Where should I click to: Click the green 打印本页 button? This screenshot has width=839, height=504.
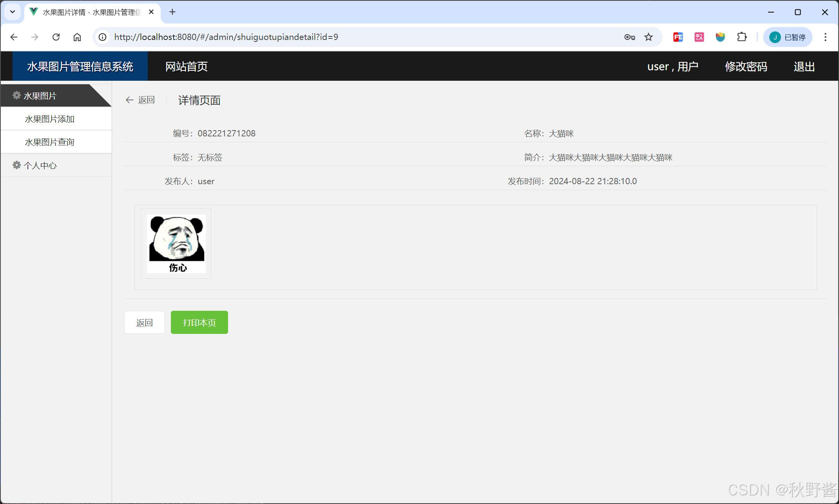coord(199,323)
